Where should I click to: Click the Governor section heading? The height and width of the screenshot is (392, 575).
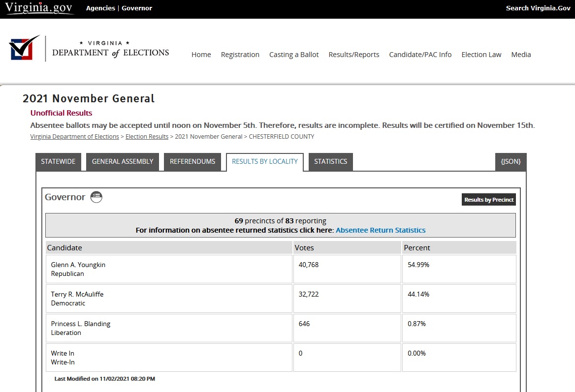pos(65,197)
